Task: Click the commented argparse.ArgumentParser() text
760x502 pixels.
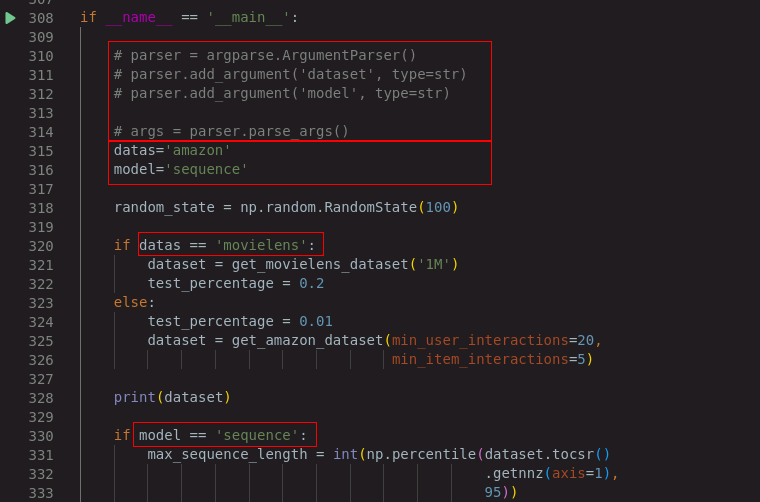Action: point(311,55)
